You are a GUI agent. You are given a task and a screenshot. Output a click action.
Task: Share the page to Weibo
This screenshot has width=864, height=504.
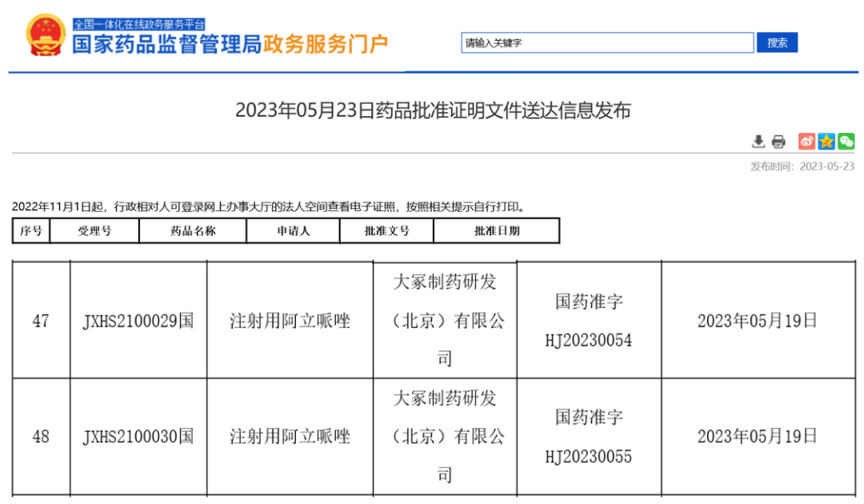806,142
